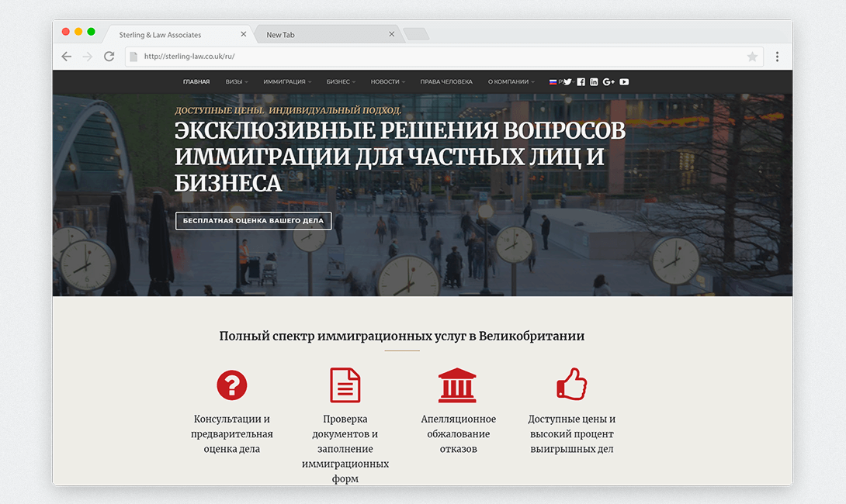846x504 pixels.
Task: Click the tagline ДОСТУПНЫЕ ЦЕНЫ. ИНДИВИДУАЛЬНЫЙ ПОДХОД.
Action: tap(288, 111)
